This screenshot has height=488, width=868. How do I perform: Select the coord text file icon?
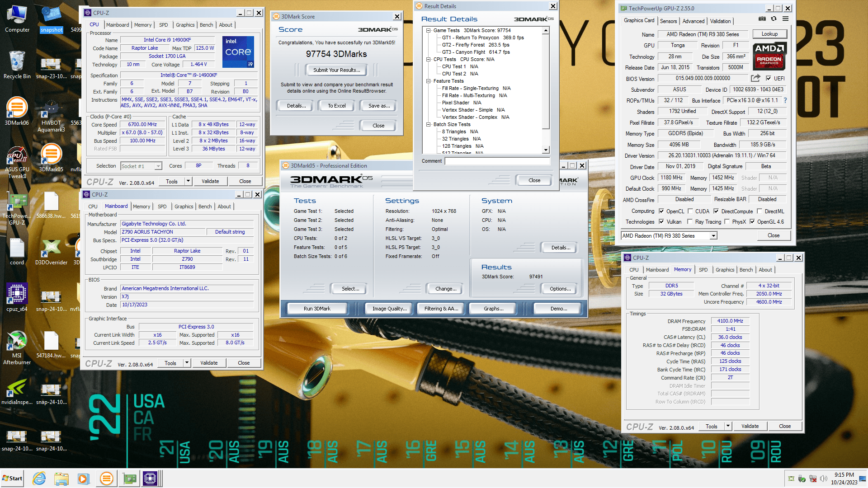pyautogui.click(x=17, y=251)
